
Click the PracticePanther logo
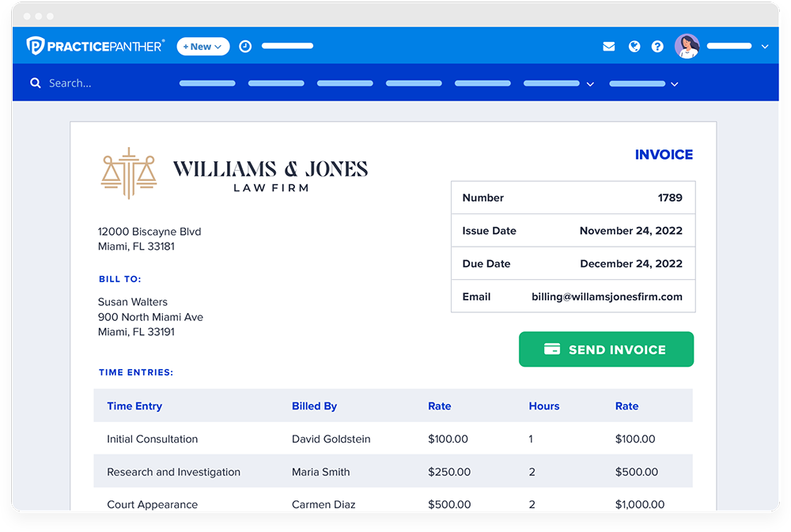pos(95,47)
